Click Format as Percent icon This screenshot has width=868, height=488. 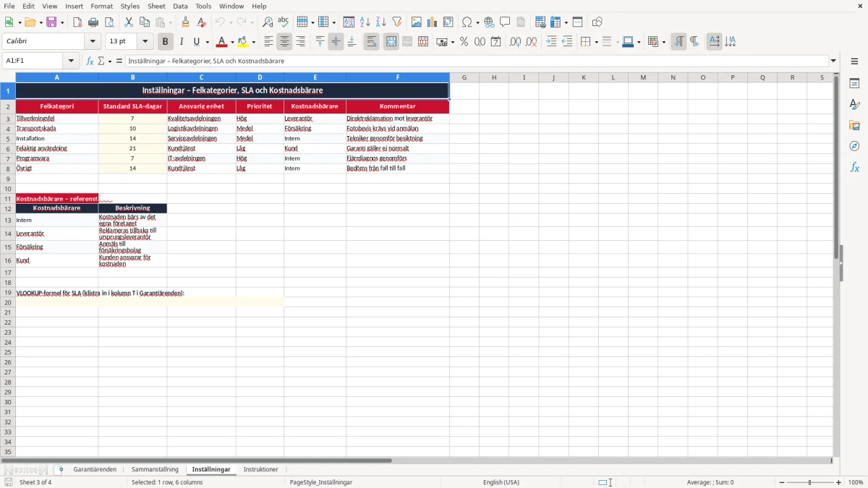point(464,42)
